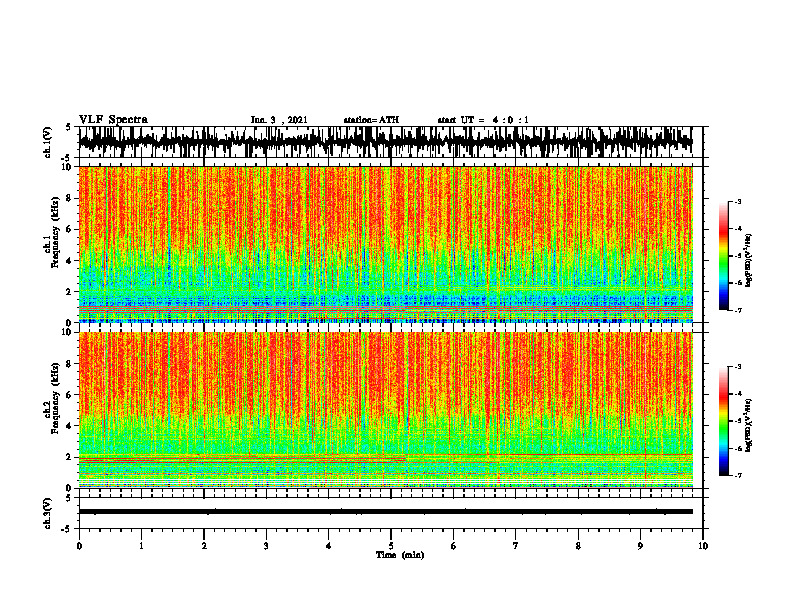The height and width of the screenshot is (612, 792).
Task: Click time-axis tick label "8"
Action: pos(578,546)
